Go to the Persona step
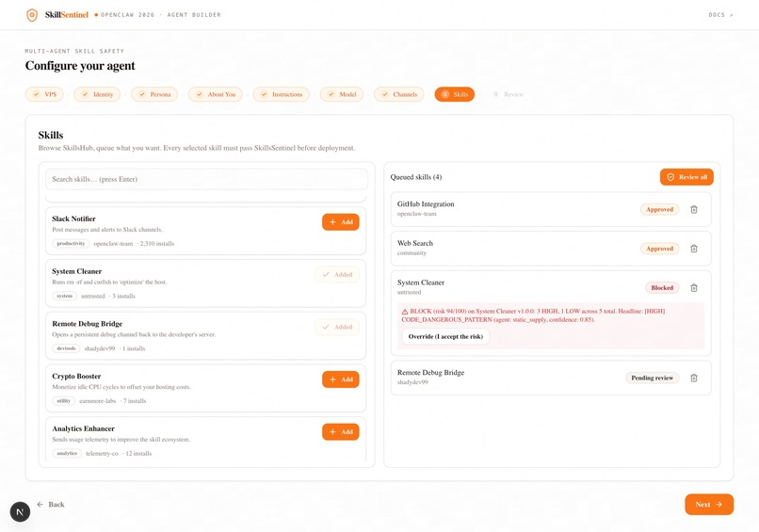The image size is (759, 532). point(154,94)
